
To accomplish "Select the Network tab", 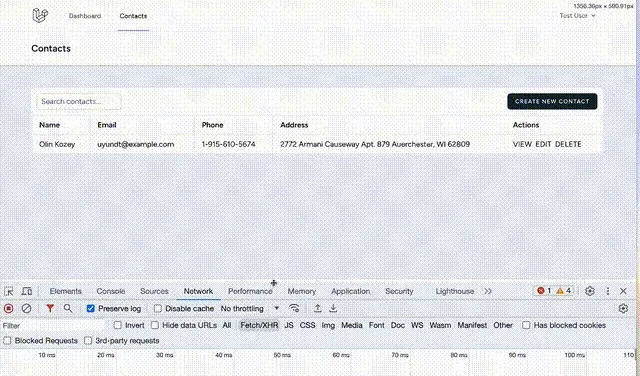I will click(x=198, y=291).
